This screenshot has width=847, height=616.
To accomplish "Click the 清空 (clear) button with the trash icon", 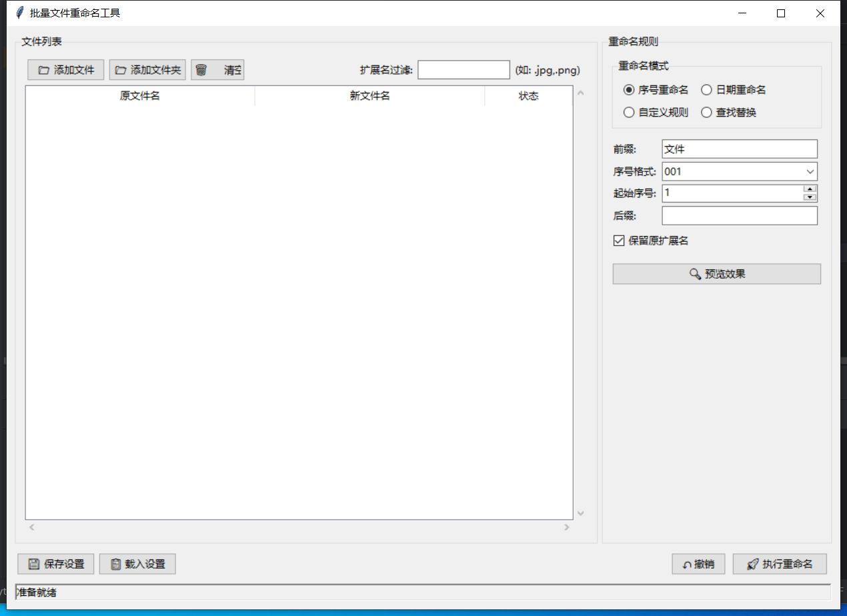I will (x=217, y=70).
